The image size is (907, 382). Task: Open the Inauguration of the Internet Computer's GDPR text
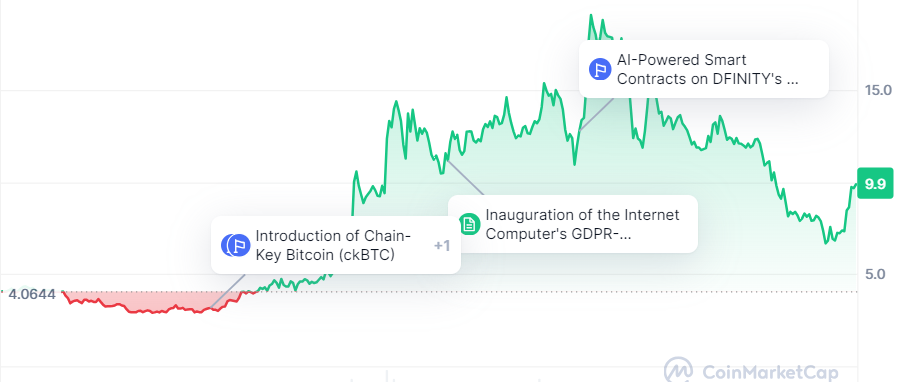point(582,224)
